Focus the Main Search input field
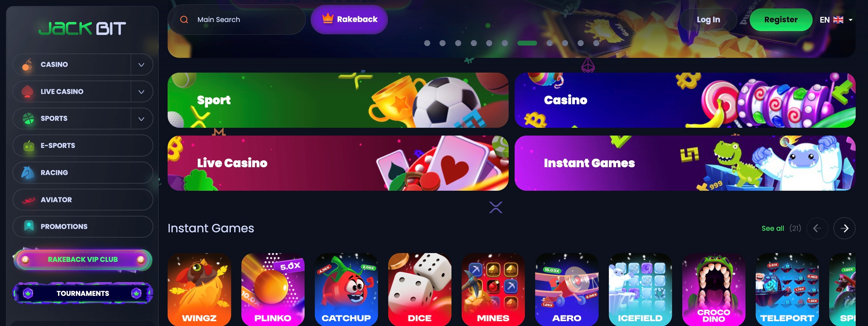 [237, 20]
